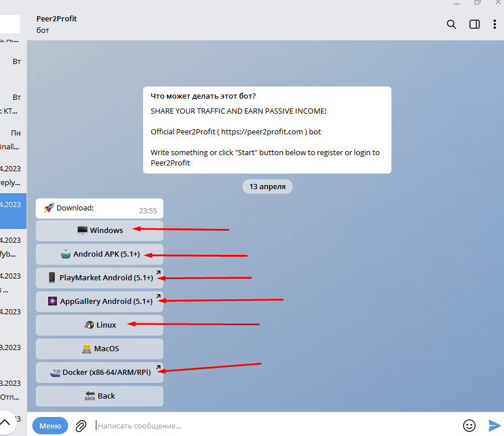
Task: Click the Back button in bot menu
Action: click(x=100, y=396)
